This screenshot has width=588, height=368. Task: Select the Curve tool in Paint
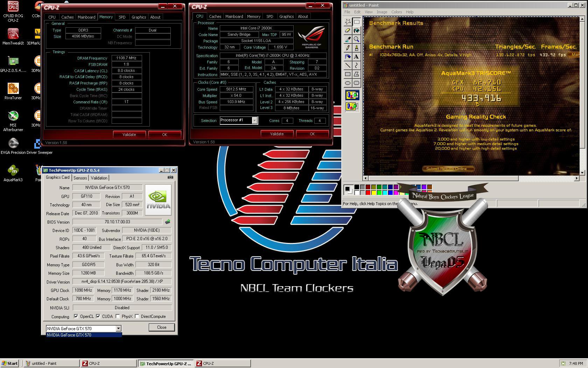click(x=356, y=65)
